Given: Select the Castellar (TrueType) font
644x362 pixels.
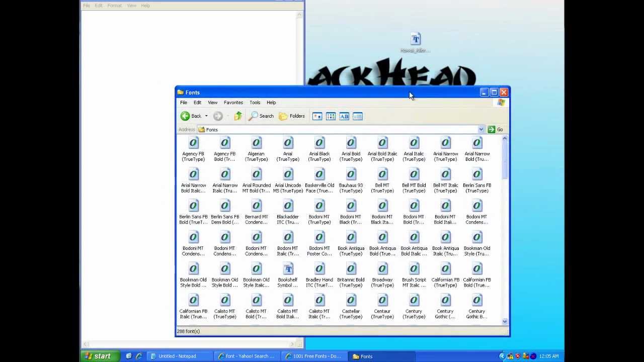Looking at the screenshot, I should pos(351,307).
